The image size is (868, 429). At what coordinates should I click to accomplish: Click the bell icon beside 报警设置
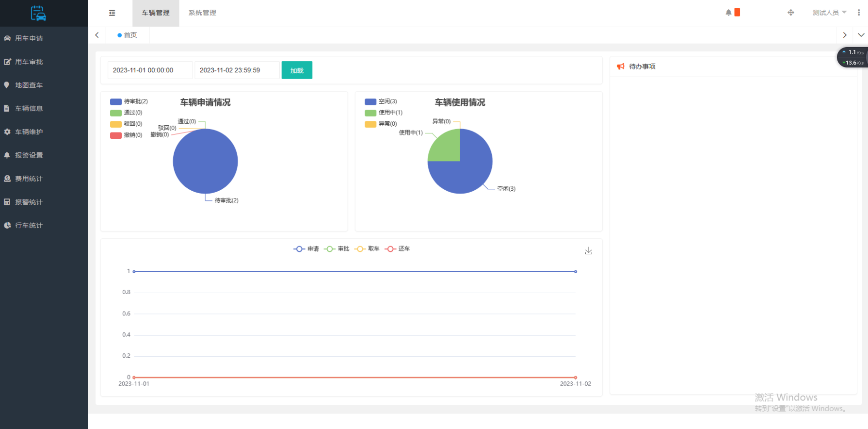(x=7, y=155)
